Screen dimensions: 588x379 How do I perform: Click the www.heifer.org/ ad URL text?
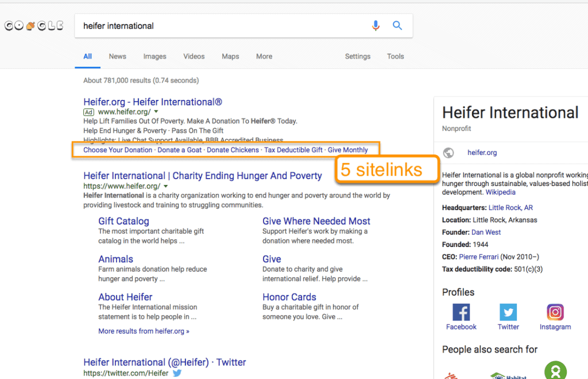[x=125, y=112]
